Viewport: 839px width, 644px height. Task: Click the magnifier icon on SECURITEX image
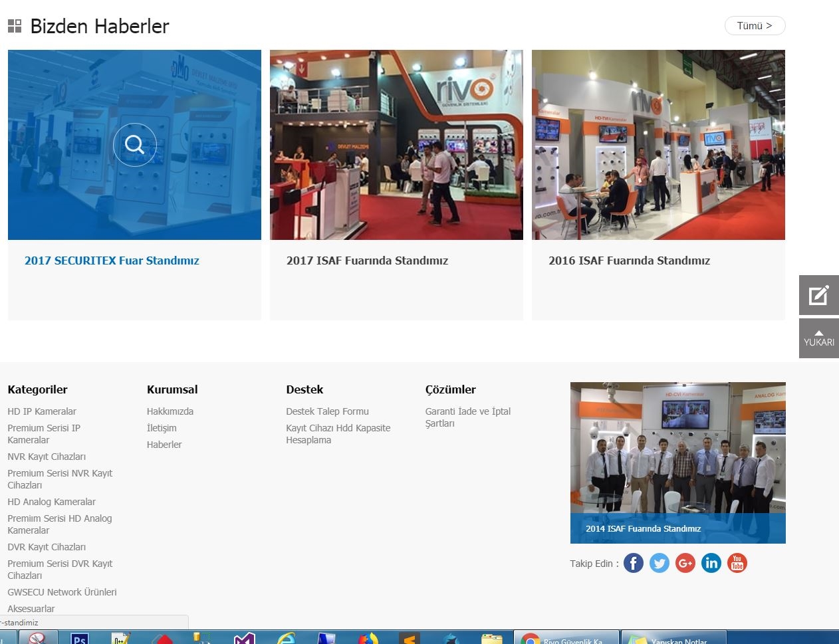pyautogui.click(x=134, y=145)
